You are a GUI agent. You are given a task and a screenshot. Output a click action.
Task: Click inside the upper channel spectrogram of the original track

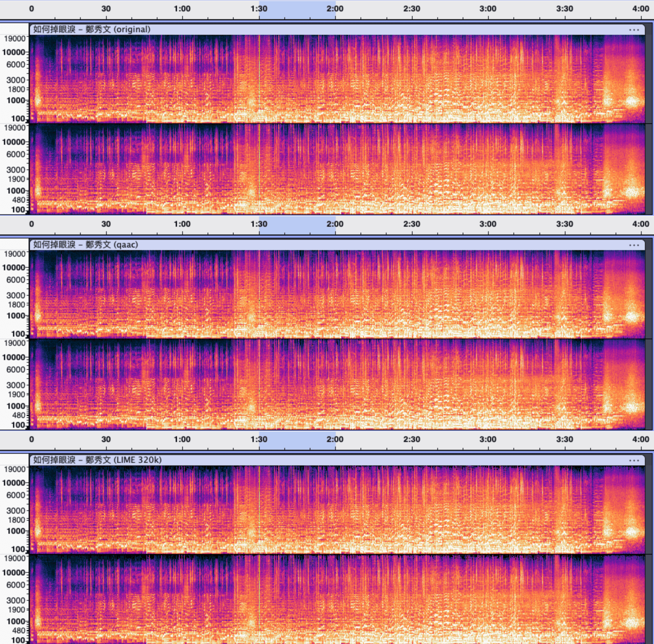tap(337, 79)
